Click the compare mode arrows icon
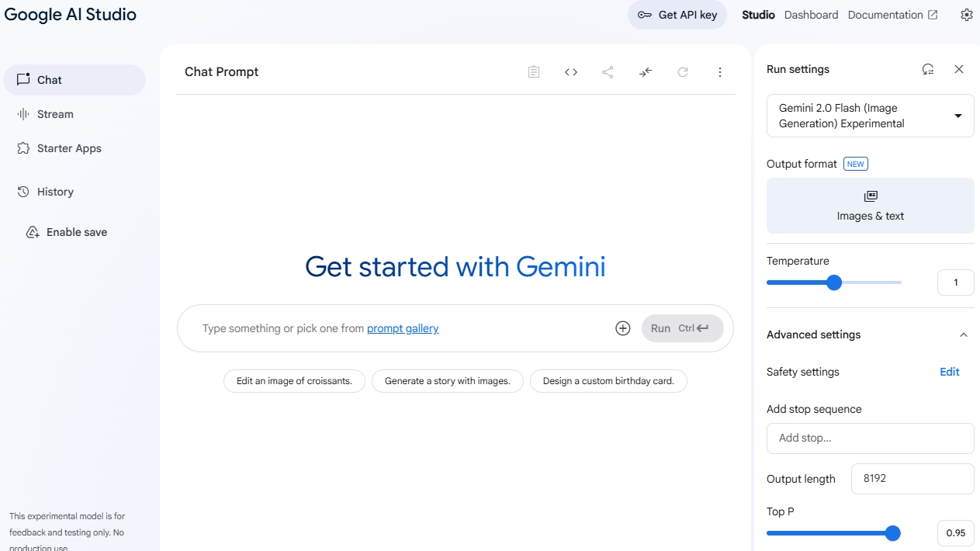Screen dimensions: 980x551 point(646,72)
